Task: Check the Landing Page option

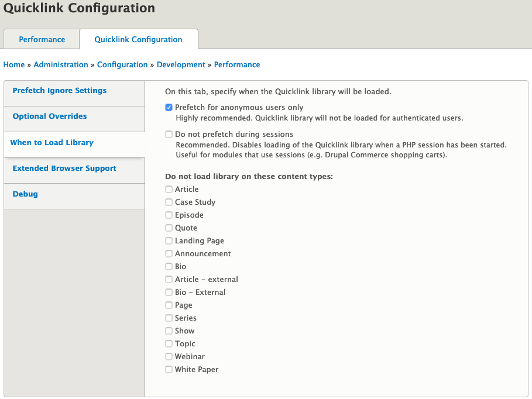Action: (x=169, y=240)
